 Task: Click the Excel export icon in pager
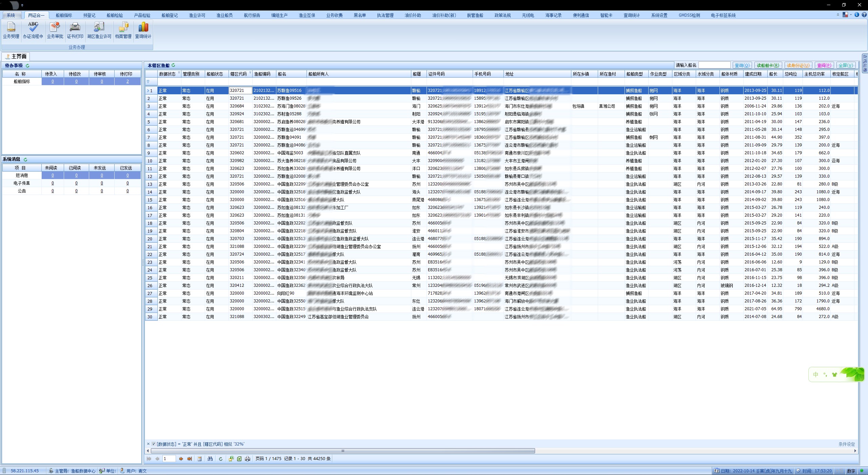239,459
